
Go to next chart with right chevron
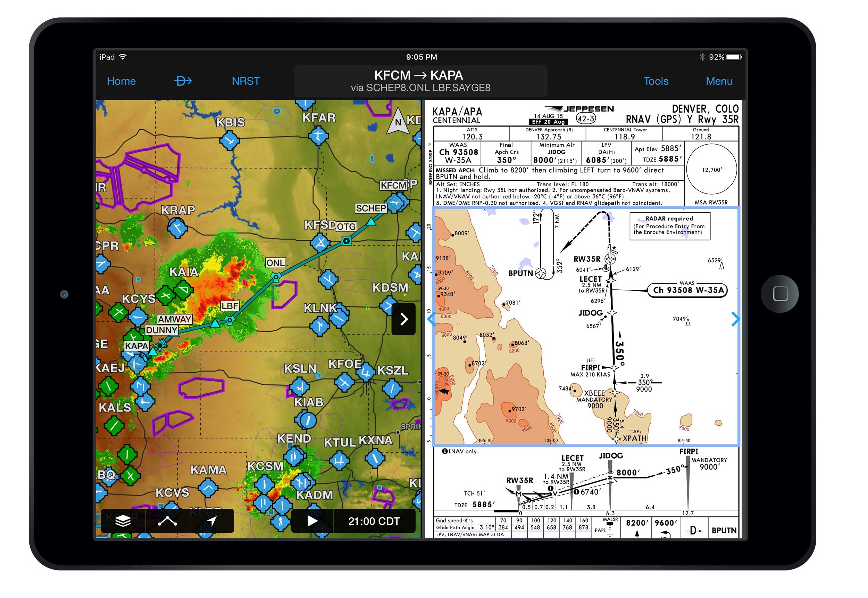(735, 319)
